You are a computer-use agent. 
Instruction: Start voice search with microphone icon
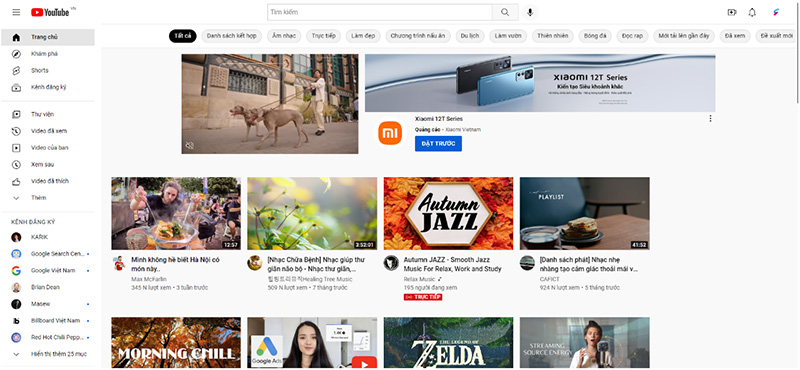click(530, 12)
